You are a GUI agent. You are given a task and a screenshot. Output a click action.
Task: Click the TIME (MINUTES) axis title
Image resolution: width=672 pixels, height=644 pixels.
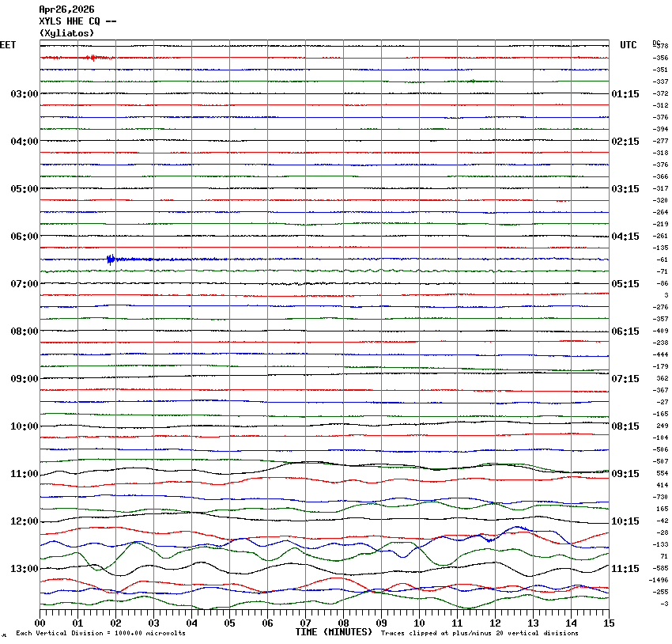pyautogui.click(x=333, y=632)
